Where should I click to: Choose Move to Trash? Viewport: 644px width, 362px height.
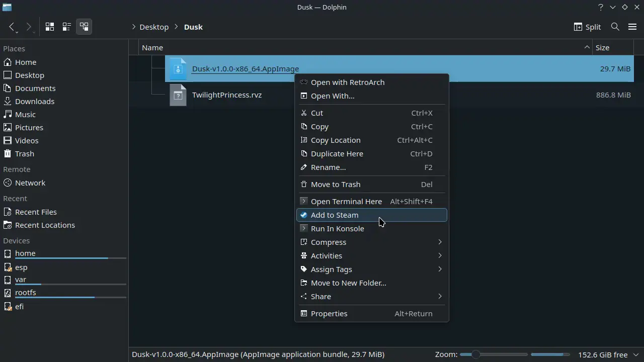(372, 184)
